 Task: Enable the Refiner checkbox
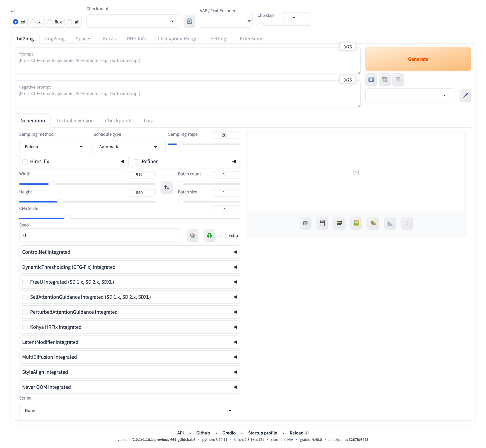[x=136, y=162]
